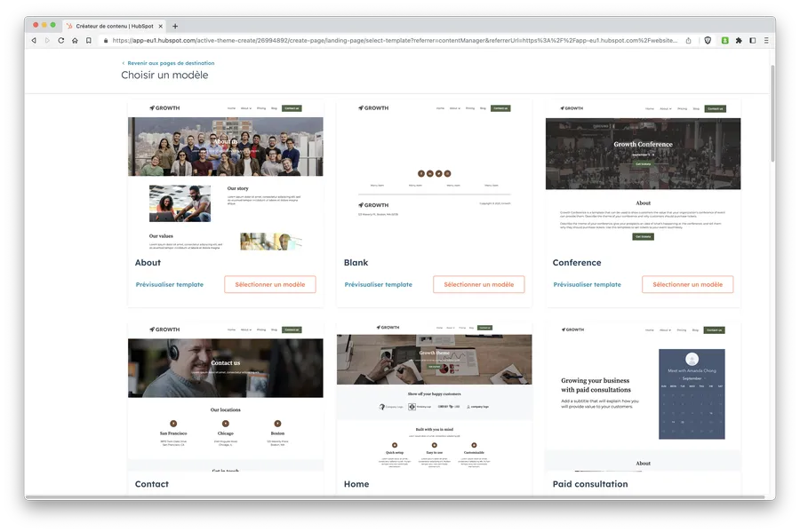Image resolution: width=800 pixels, height=532 pixels.
Task: Open the Brave shield icon
Action: pyautogui.click(x=708, y=40)
